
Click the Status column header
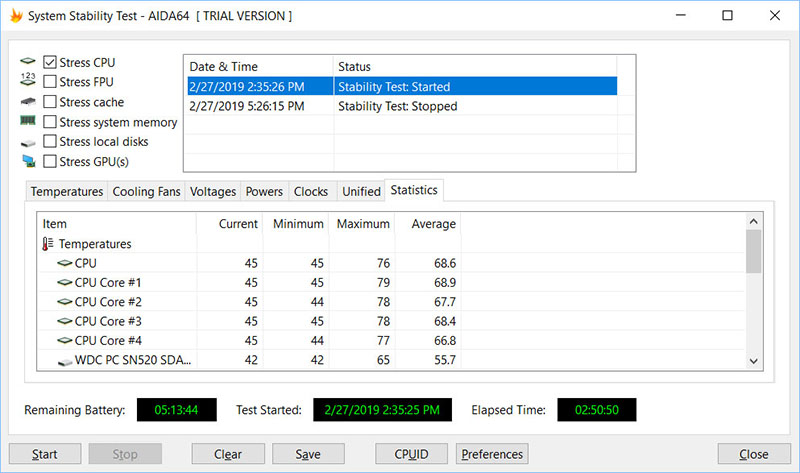pos(475,66)
